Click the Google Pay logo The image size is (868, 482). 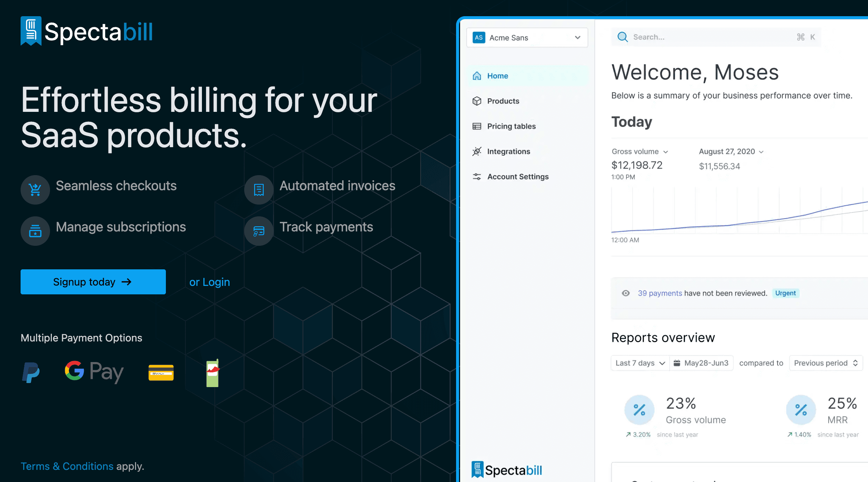(x=94, y=372)
